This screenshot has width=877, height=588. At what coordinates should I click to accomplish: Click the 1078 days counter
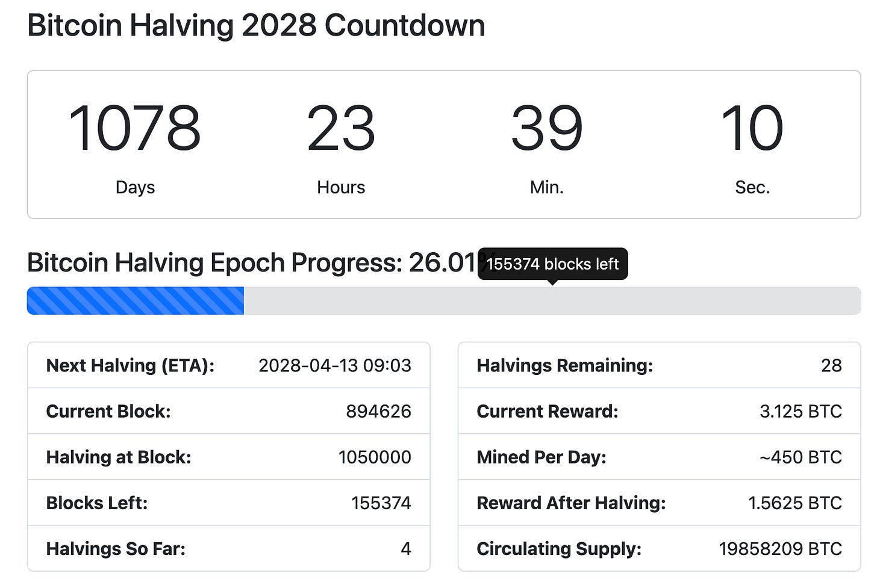[x=135, y=128]
